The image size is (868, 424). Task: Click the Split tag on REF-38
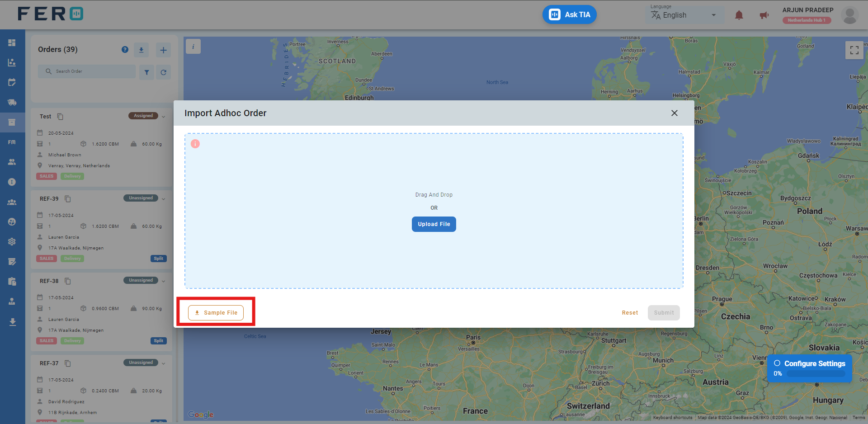pos(159,341)
